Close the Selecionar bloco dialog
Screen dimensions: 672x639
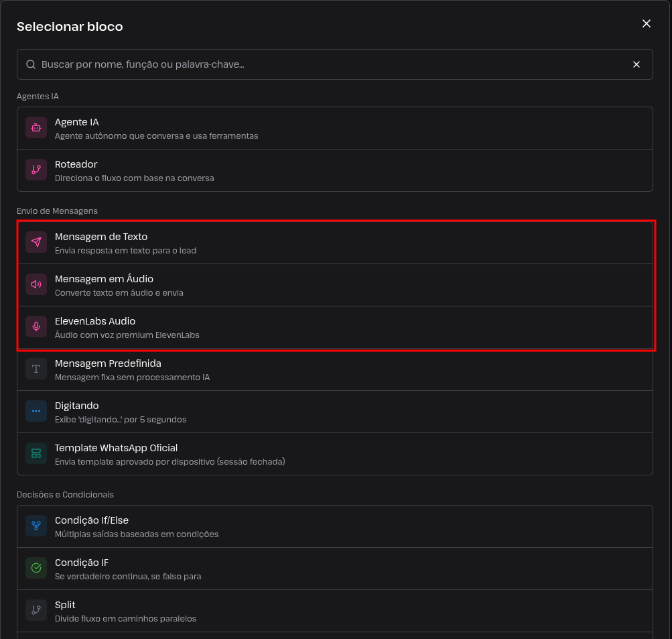click(647, 23)
